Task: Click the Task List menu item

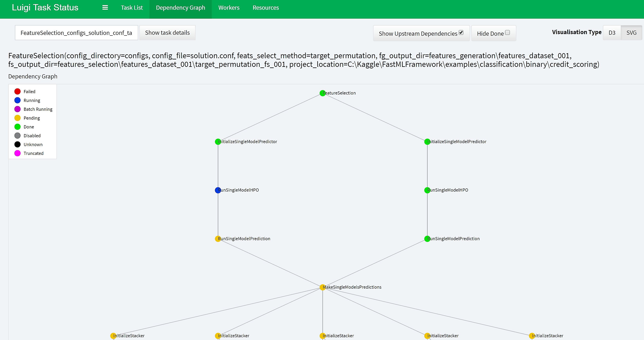Action: point(131,7)
